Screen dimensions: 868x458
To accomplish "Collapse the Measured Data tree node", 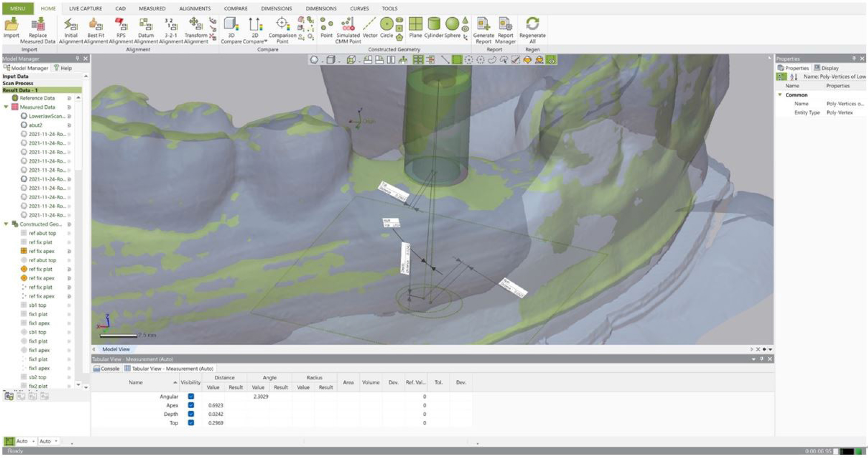I will 6,107.
